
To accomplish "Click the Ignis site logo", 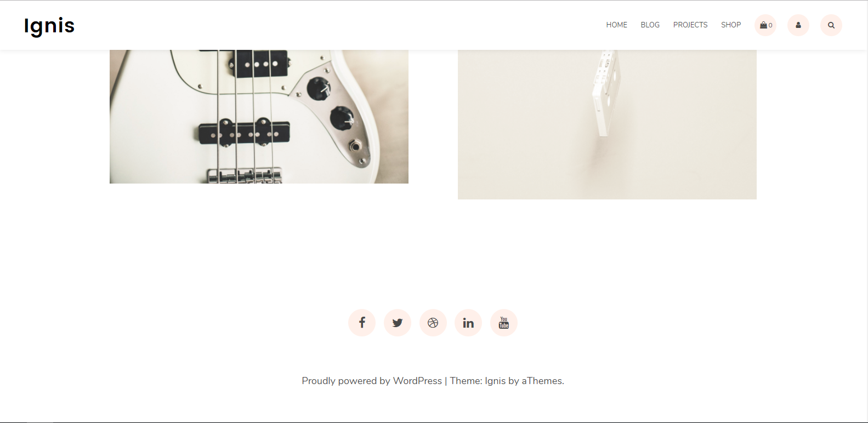I will 49,26.
